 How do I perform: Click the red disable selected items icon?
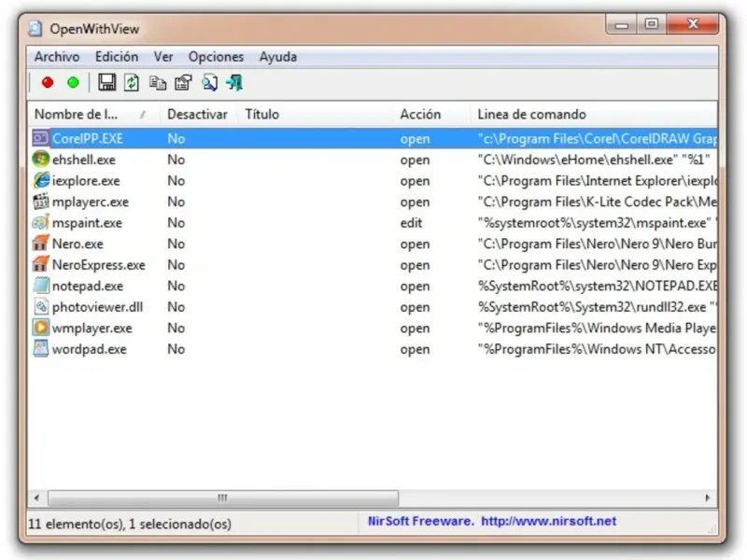pos(48,83)
